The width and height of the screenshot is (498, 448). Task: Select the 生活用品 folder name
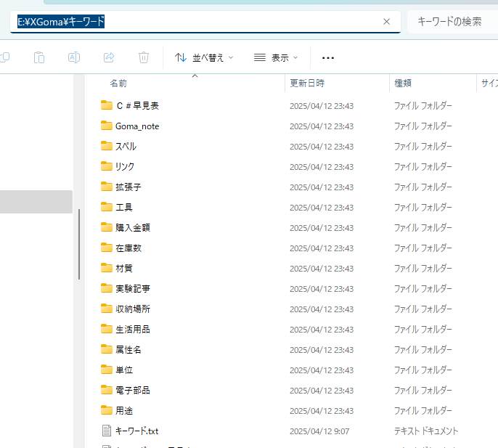(x=133, y=330)
